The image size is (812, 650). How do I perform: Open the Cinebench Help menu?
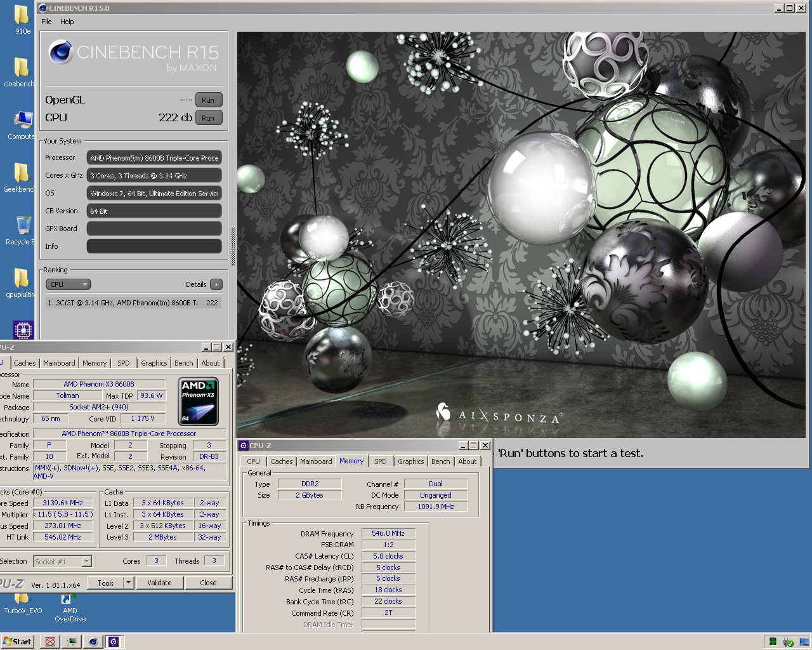pyautogui.click(x=67, y=22)
